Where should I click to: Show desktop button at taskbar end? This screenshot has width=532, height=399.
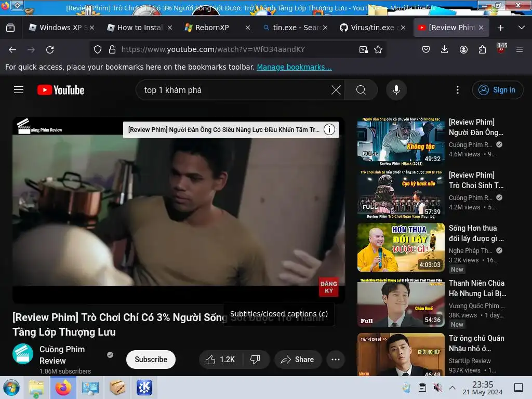pyautogui.click(x=518, y=388)
